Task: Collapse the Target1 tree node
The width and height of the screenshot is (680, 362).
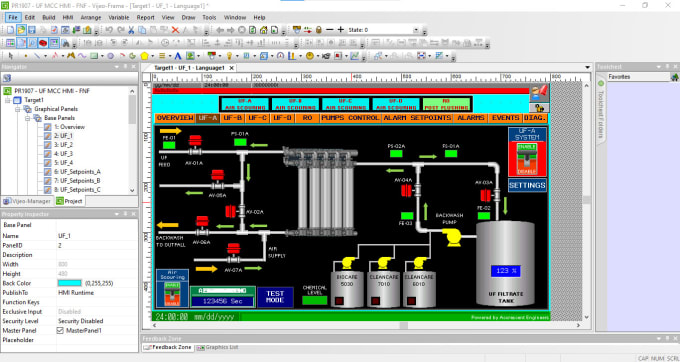Action: pos(7,100)
